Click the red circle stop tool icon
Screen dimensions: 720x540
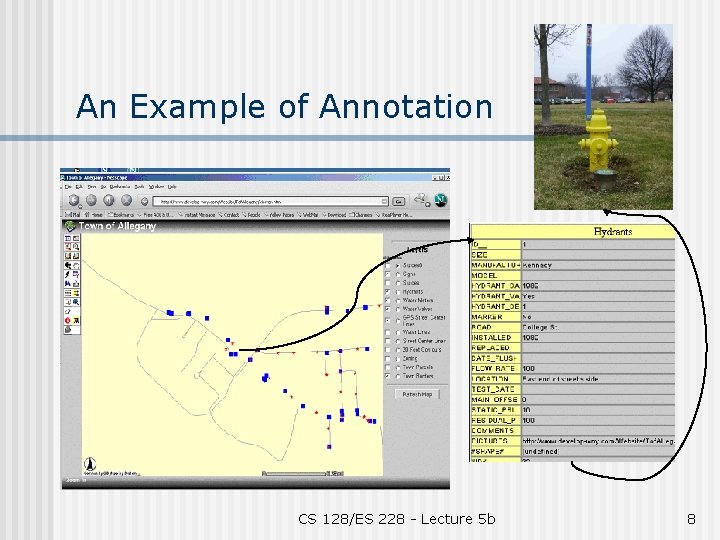tap(68, 321)
